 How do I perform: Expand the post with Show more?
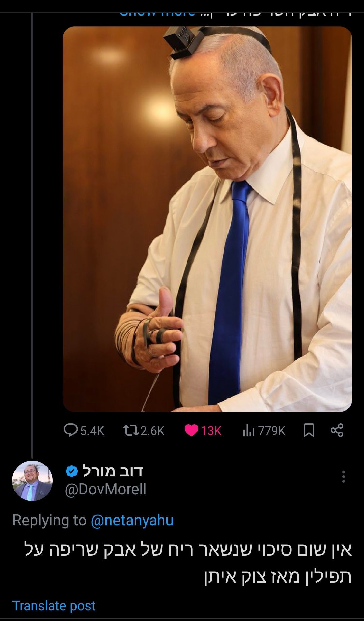click(x=158, y=13)
